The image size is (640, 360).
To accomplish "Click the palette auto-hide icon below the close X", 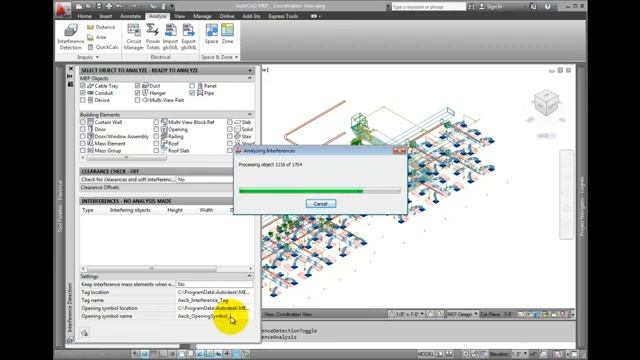I will [x=70, y=76].
